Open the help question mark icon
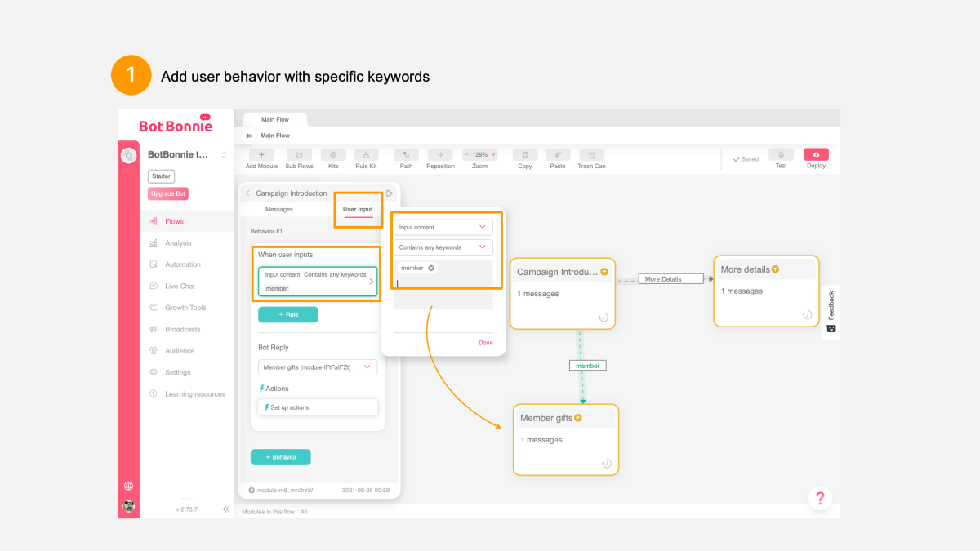Screen dimensions: 980x551 820,498
